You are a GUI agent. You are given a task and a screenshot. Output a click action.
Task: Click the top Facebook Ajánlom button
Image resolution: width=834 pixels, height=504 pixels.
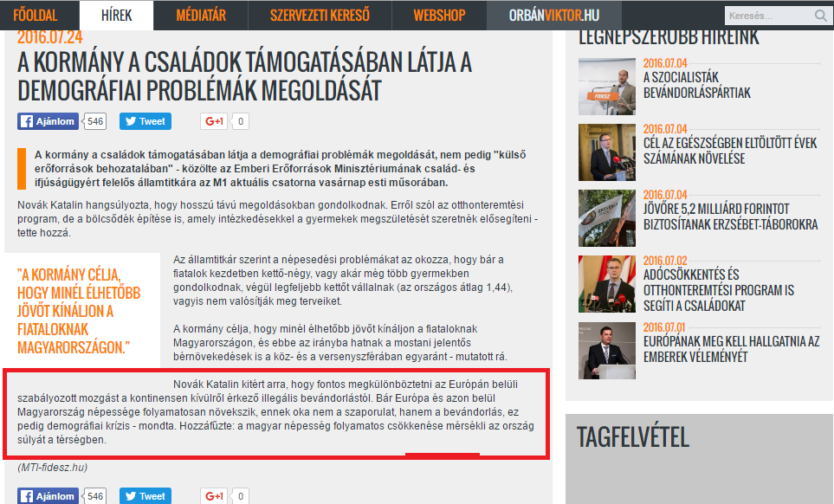tap(48, 121)
